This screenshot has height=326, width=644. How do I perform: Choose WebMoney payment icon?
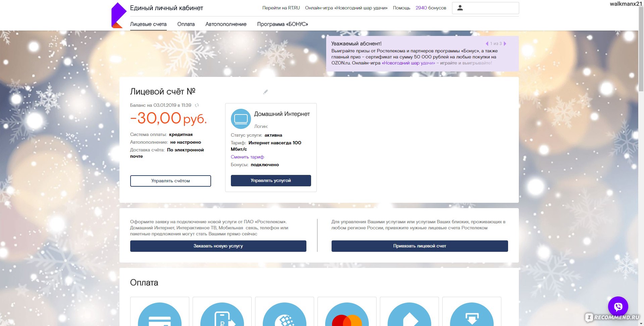click(x=285, y=314)
